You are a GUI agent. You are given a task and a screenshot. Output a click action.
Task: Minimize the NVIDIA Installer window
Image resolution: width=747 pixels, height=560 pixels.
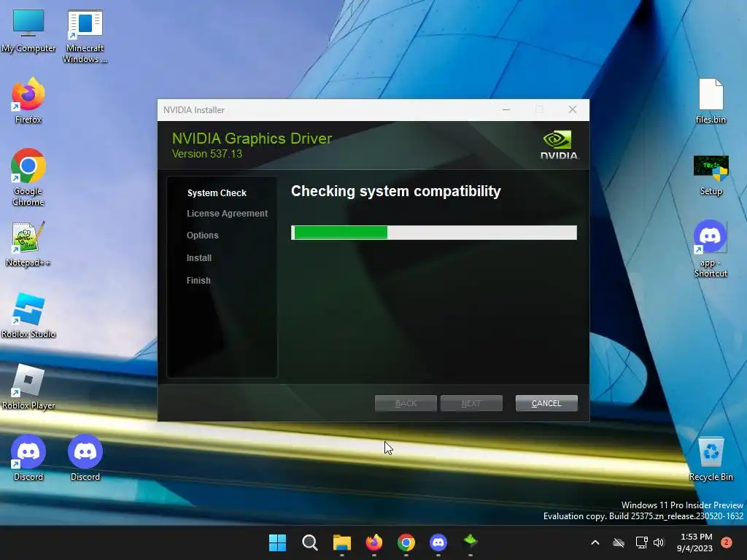506,109
